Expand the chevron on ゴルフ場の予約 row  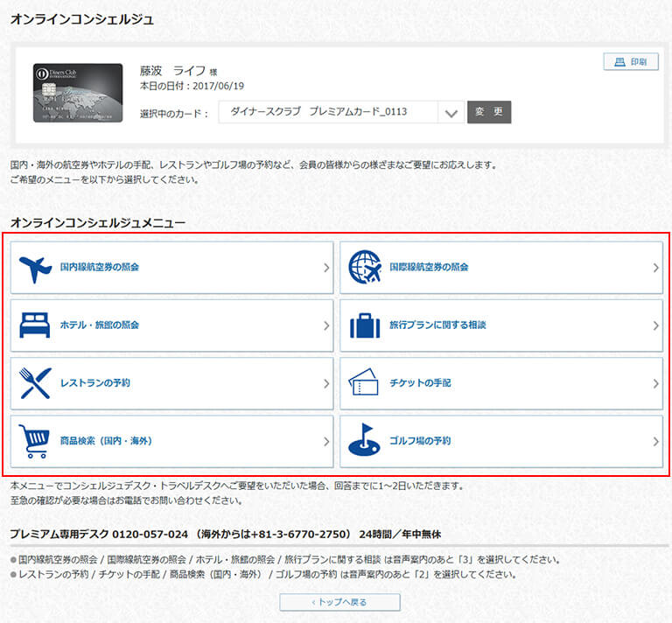pos(655,442)
